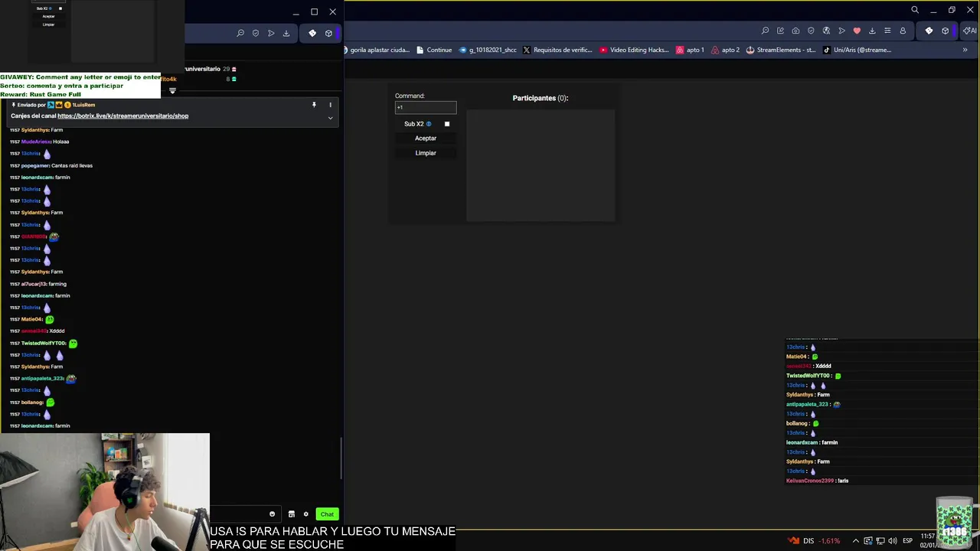
Task: Click the Aceptar button
Action: pyautogui.click(x=426, y=139)
